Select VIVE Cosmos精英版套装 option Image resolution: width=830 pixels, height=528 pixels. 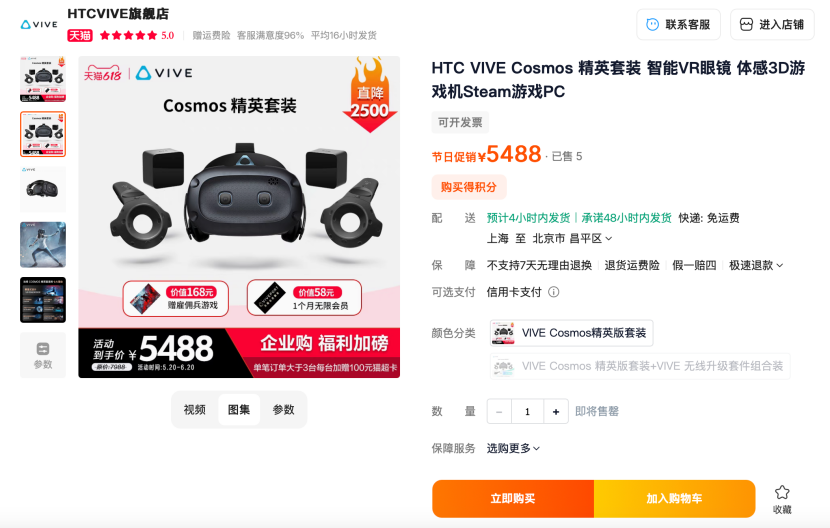(x=571, y=333)
